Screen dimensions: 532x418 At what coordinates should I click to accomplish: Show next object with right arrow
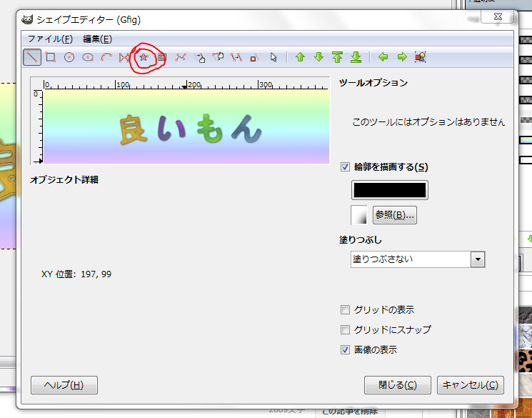click(x=402, y=57)
